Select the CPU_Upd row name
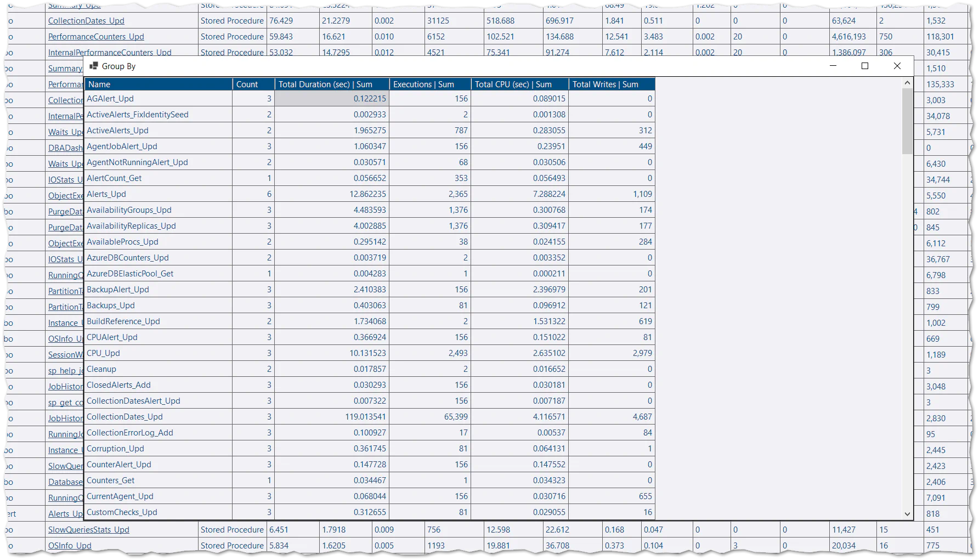Image resolution: width=979 pixels, height=560 pixels. pyautogui.click(x=103, y=353)
